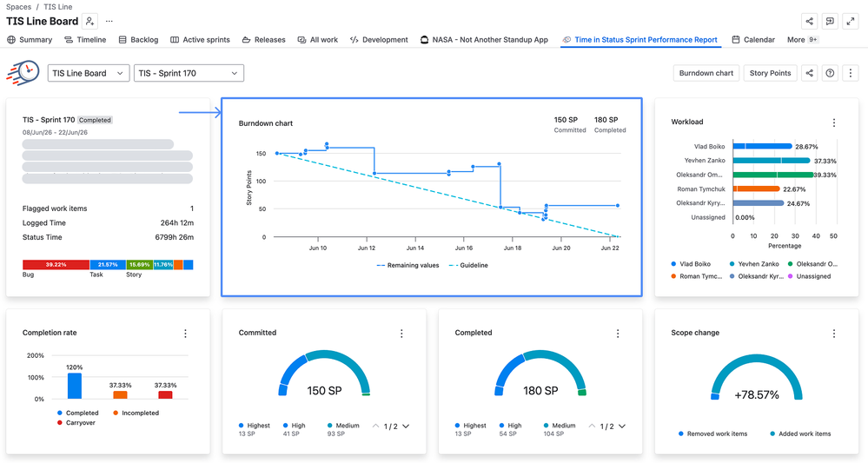Expand the More 9+ tabs menu
Viewport: 868px width, 463px height.
(x=803, y=40)
